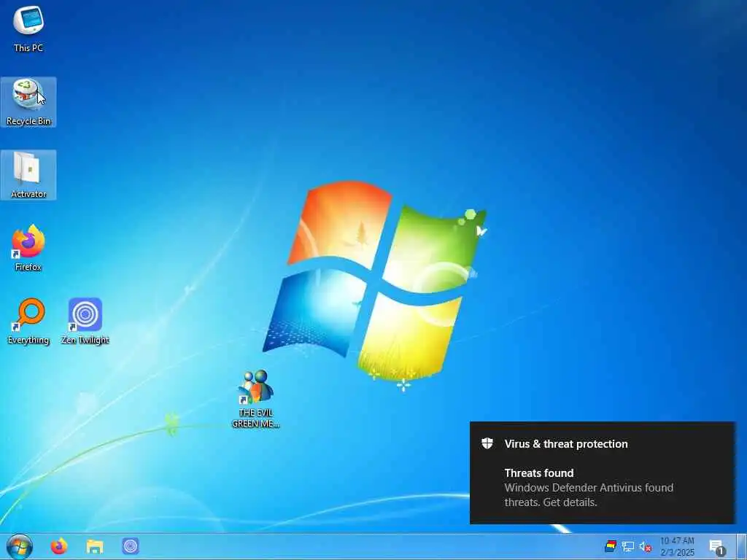The height and width of the screenshot is (560, 747).
Task: Open File Explorer from the taskbar
Action: click(x=95, y=546)
